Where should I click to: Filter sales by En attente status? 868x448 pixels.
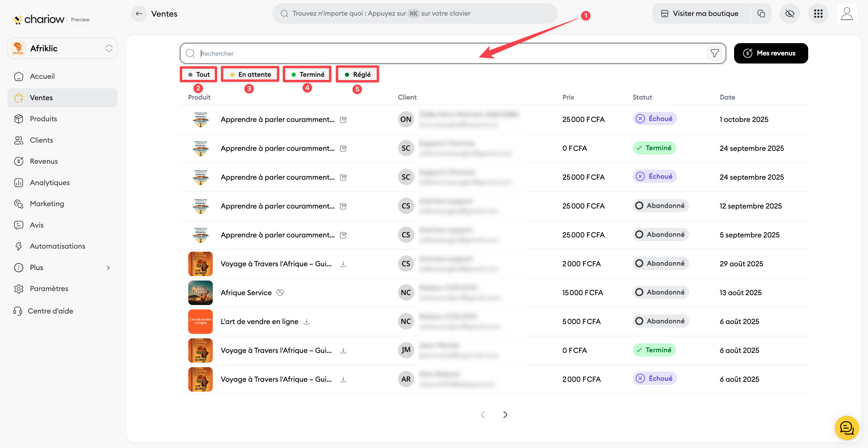(x=250, y=74)
